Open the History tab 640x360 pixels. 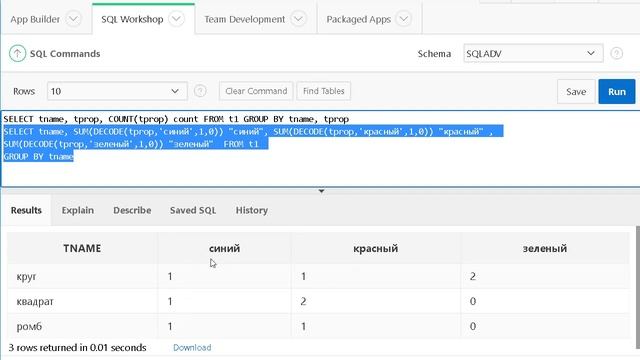point(251,210)
